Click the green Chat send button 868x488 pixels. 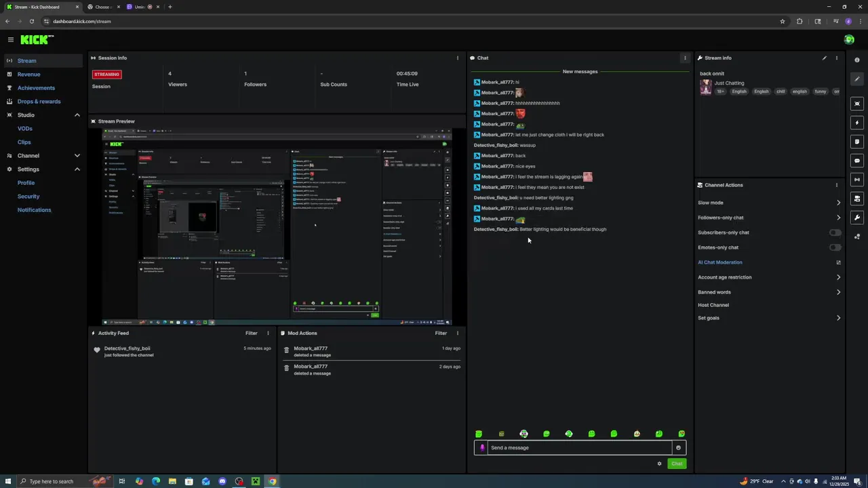click(x=677, y=464)
